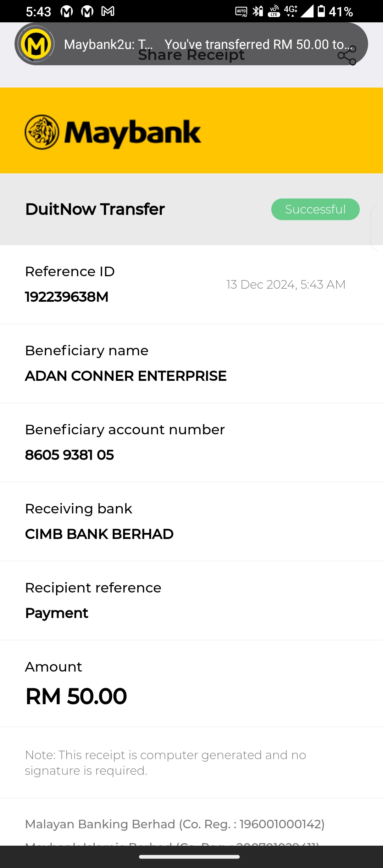Tap the green Successful status badge
This screenshot has height=868, width=383.
[x=315, y=209]
